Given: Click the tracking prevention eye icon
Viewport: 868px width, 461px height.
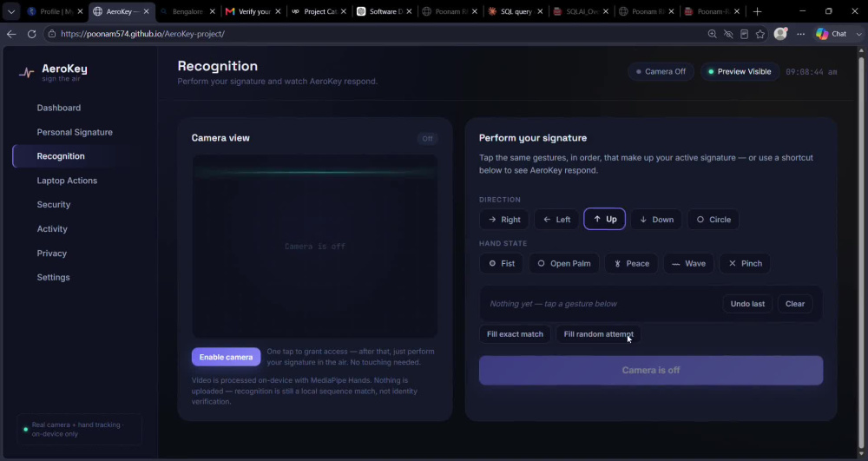Looking at the screenshot, I should click(728, 34).
